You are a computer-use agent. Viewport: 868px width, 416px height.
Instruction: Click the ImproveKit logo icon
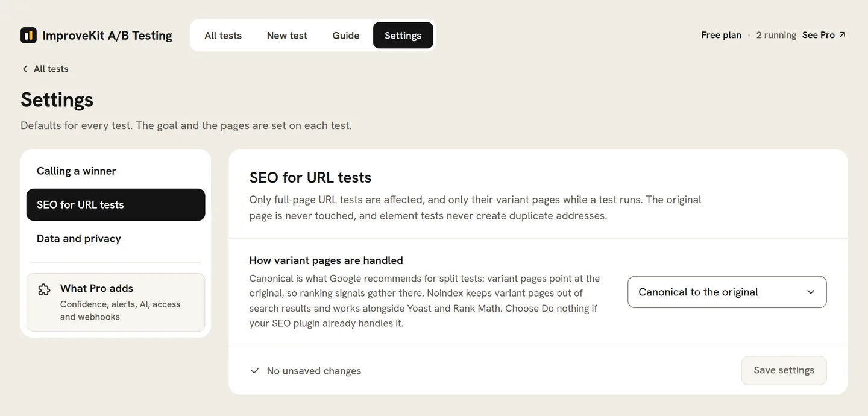pos(28,35)
